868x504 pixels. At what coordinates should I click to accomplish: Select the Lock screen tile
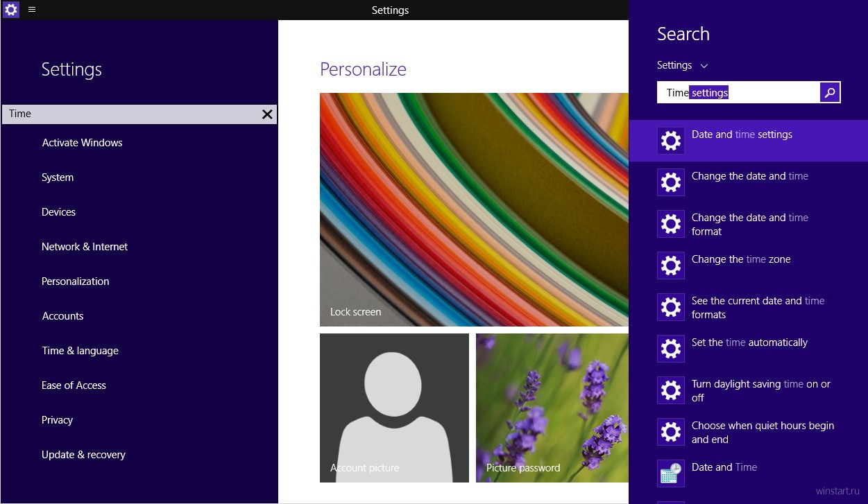click(474, 209)
